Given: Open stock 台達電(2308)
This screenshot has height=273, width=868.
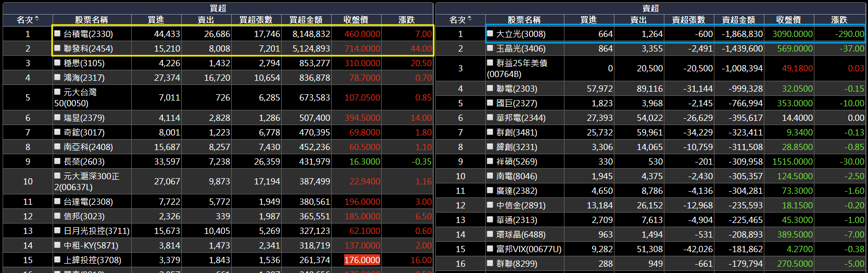Looking at the screenshot, I should pos(88,202).
